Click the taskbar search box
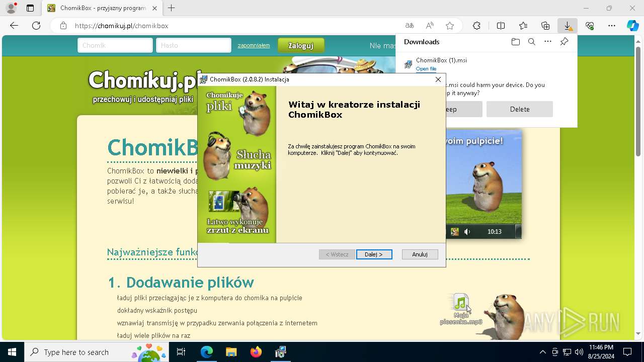 [97, 352]
